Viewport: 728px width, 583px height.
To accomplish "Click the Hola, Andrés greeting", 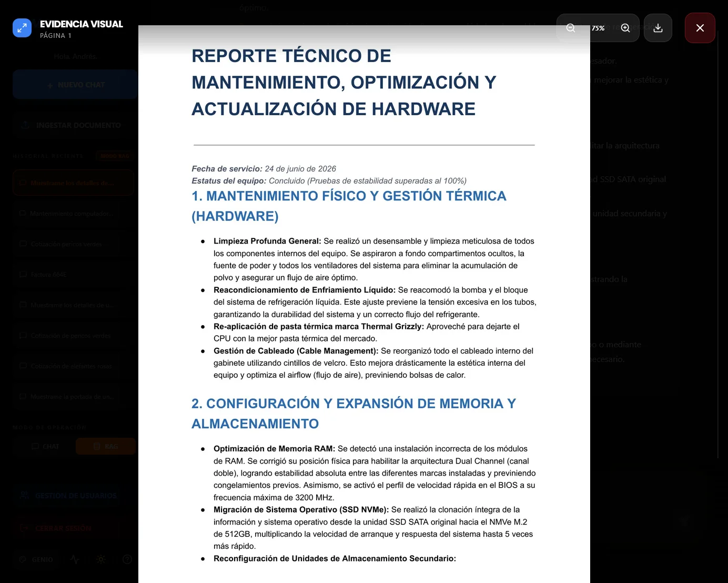I will pyautogui.click(x=75, y=56).
